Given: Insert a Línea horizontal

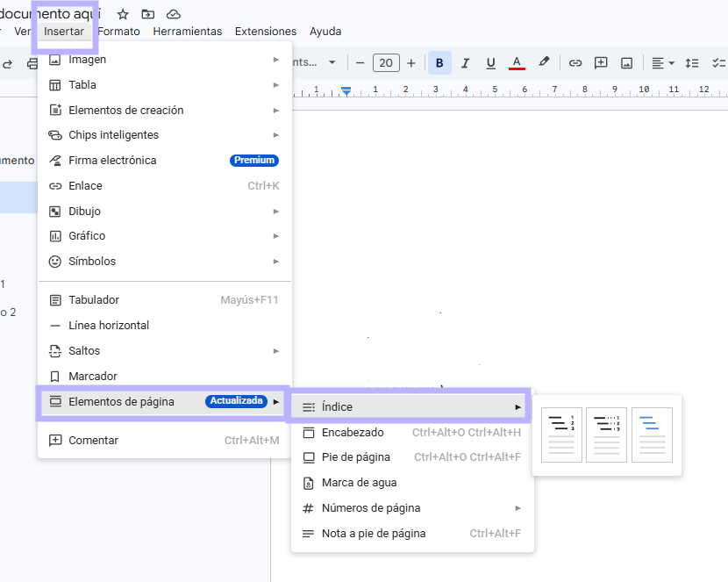Looking at the screenshot, I should tap(164, 326).
